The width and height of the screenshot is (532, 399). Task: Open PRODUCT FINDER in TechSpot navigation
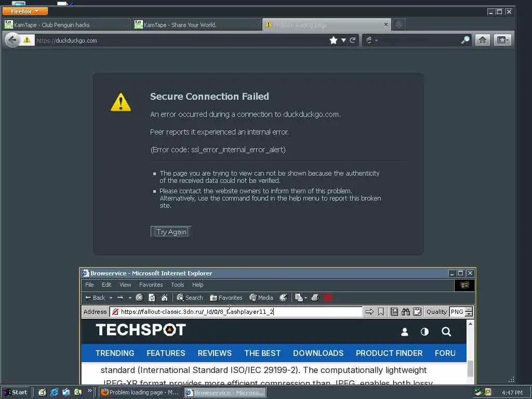(x=389, y=353)
